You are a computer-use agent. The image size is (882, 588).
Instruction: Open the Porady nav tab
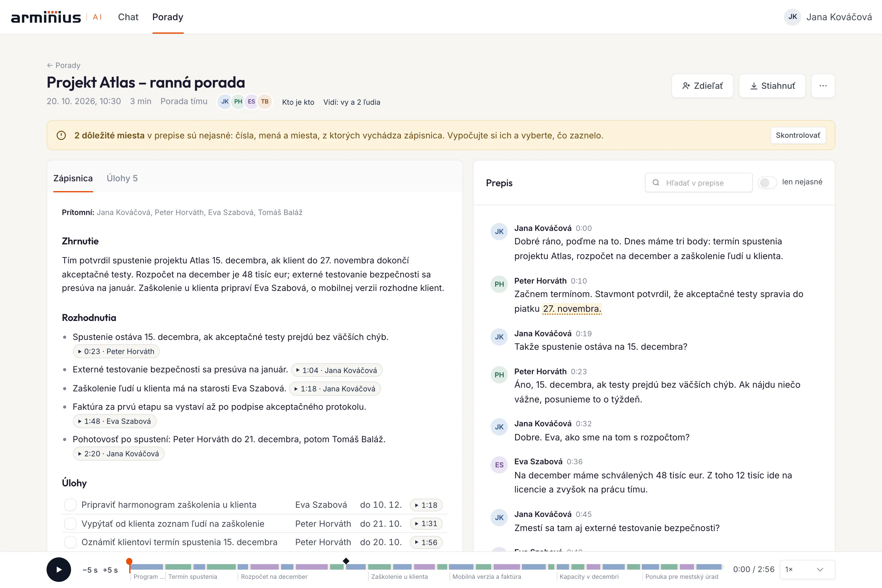[168, 17]
